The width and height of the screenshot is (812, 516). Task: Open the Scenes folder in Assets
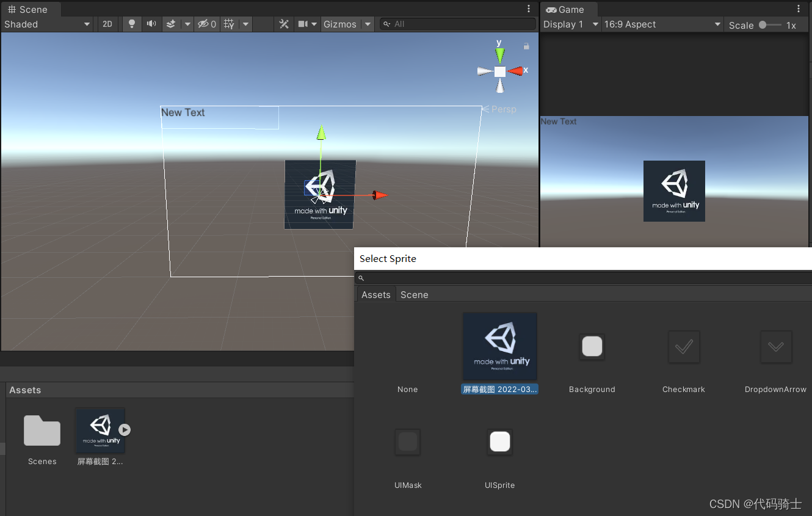tap(42, 431)
